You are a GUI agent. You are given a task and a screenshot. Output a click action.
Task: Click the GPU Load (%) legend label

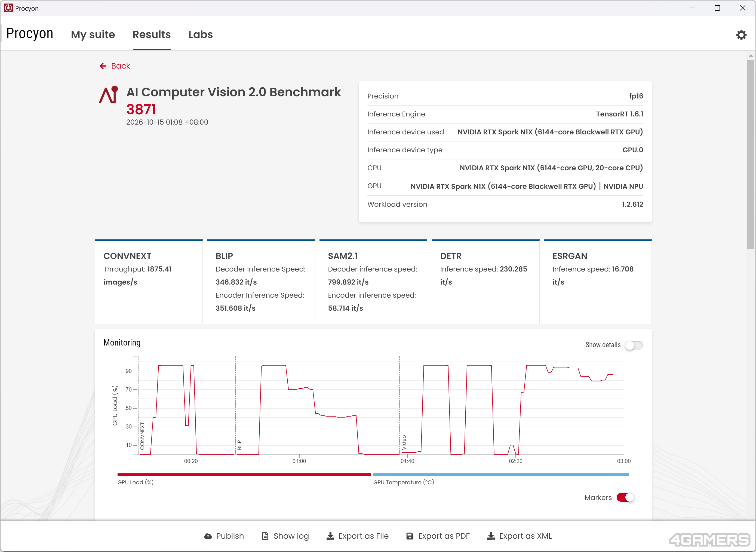click(135, 483)
